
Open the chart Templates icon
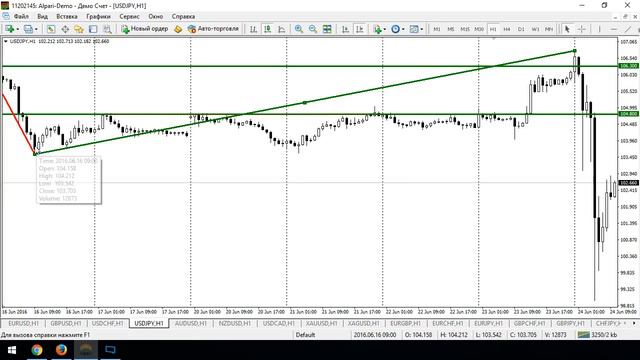(414, 29)
